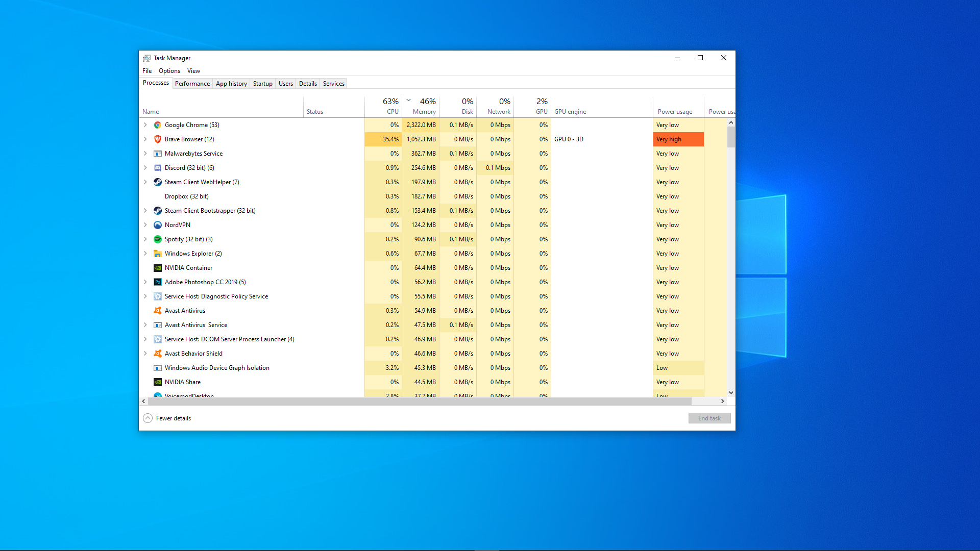Click the Spotify green icon
Screen dimensions: 980x551
click(x=158, y=239)
